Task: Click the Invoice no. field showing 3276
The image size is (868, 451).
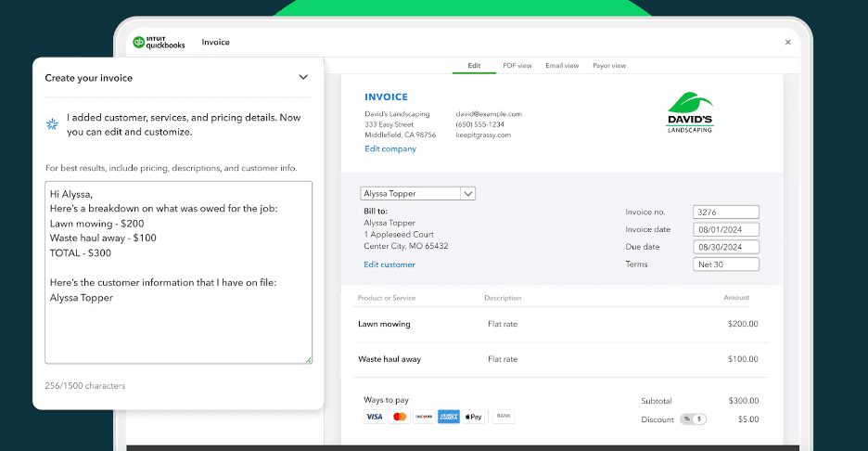Action: point(726,213)
